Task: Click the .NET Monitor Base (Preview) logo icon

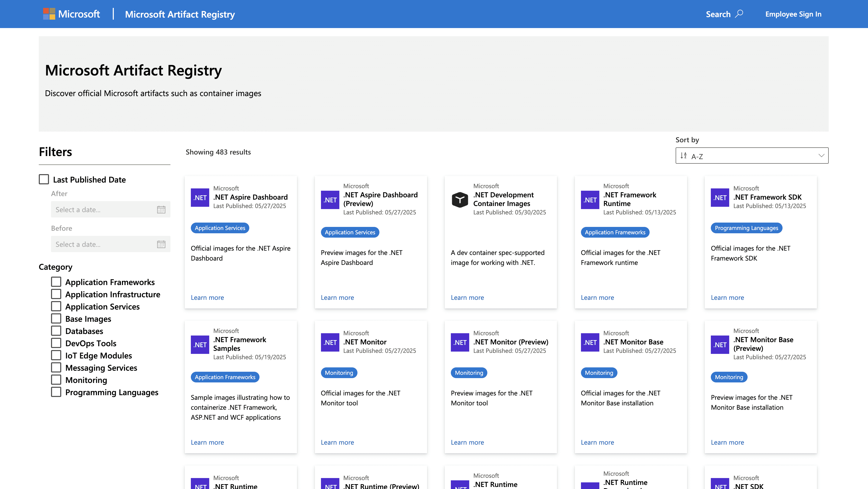Action: 720,344
